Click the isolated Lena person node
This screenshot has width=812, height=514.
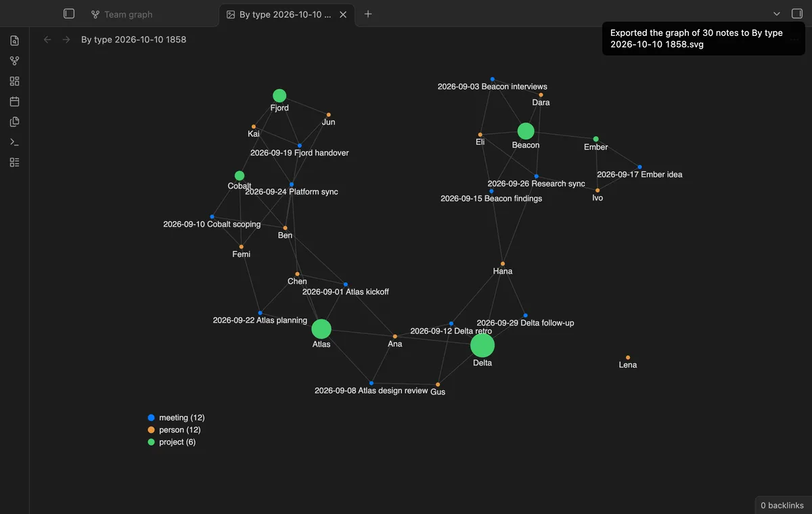pos(628,358)
